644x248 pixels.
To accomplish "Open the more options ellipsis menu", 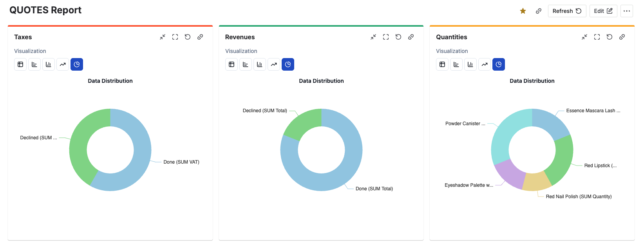I will pos(627,11).
